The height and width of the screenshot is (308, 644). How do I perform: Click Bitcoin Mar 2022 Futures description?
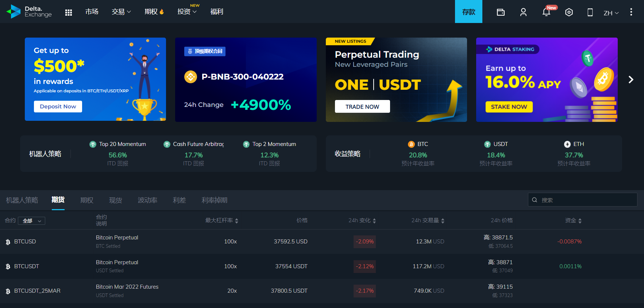(x=127, y=287)
